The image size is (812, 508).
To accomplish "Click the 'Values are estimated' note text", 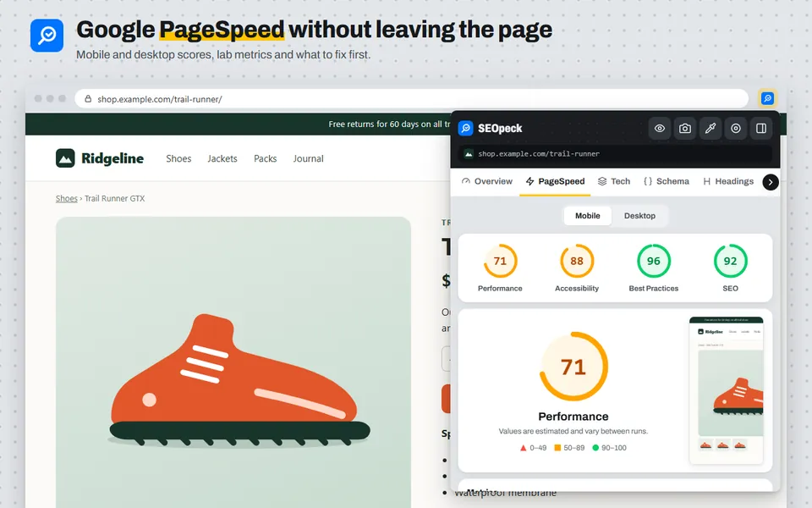I will pyautogui.click(x=573, y=431).
